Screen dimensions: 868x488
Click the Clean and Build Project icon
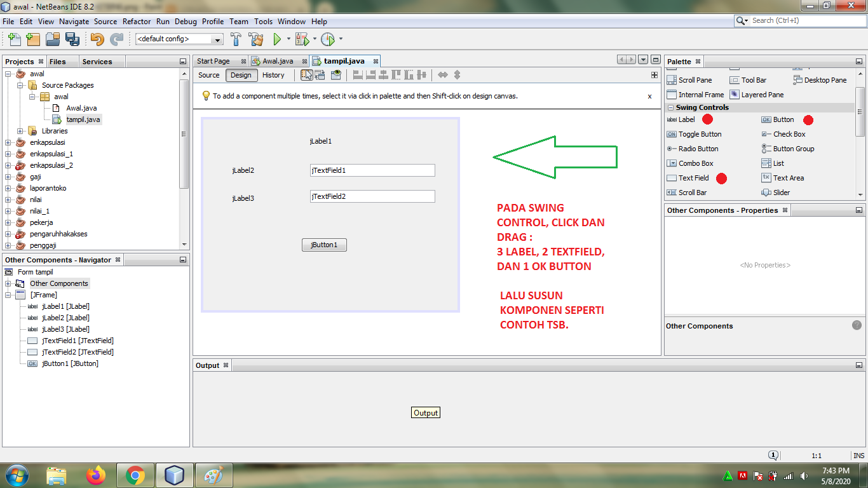256,39
